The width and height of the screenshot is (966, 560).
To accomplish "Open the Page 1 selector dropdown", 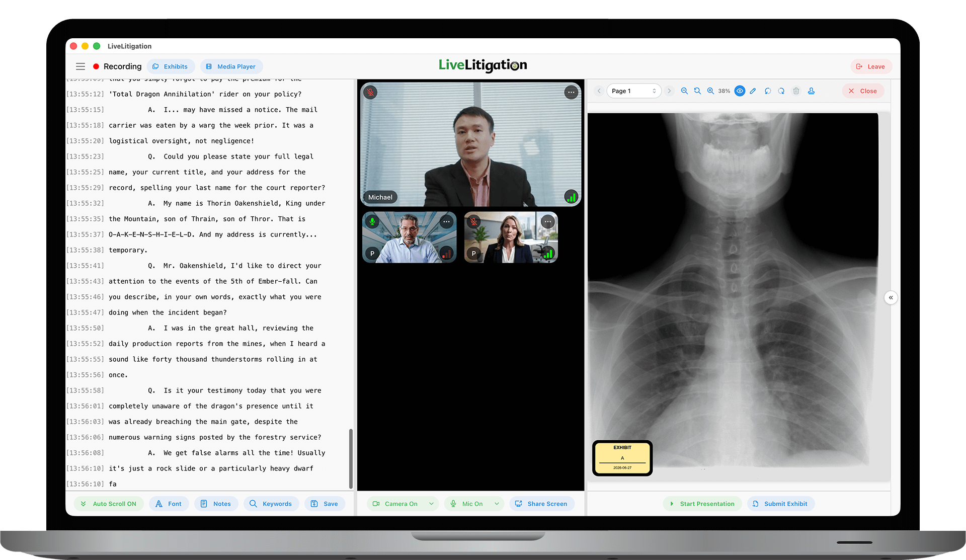I will (633, 91).
